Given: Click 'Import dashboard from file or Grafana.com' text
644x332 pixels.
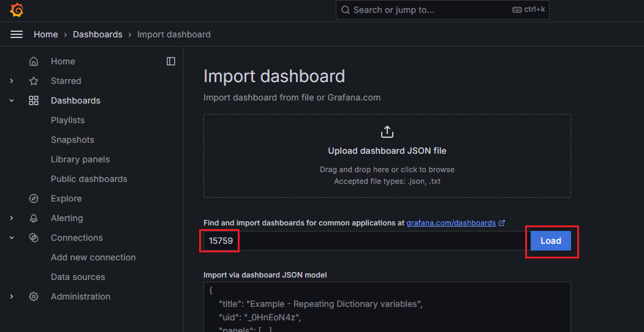Looking at the screenshot, I should (x=292, y=97).
